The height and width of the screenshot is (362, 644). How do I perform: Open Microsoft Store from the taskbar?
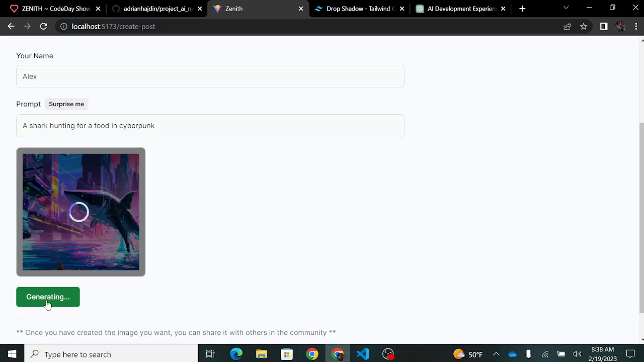287,354
